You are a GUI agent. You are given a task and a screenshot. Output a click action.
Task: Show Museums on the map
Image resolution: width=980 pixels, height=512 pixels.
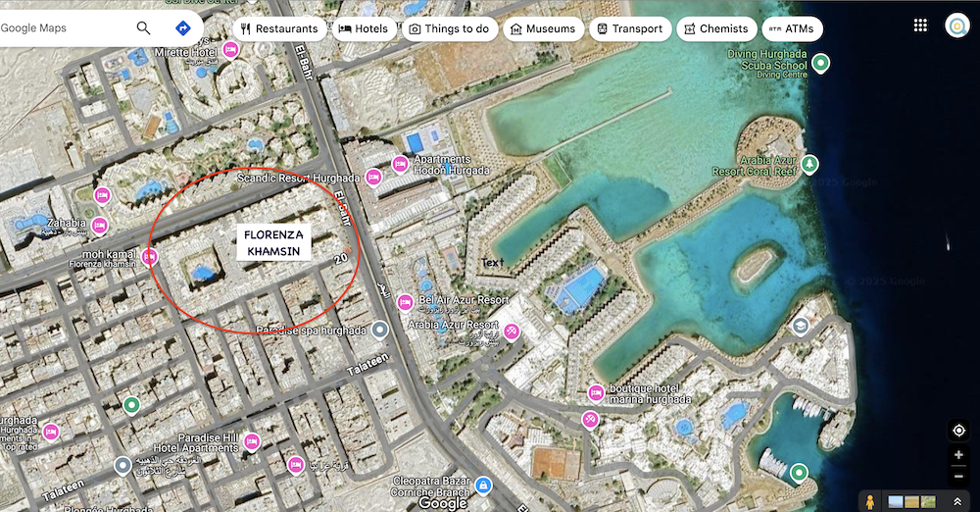click(x=543, y=28)
